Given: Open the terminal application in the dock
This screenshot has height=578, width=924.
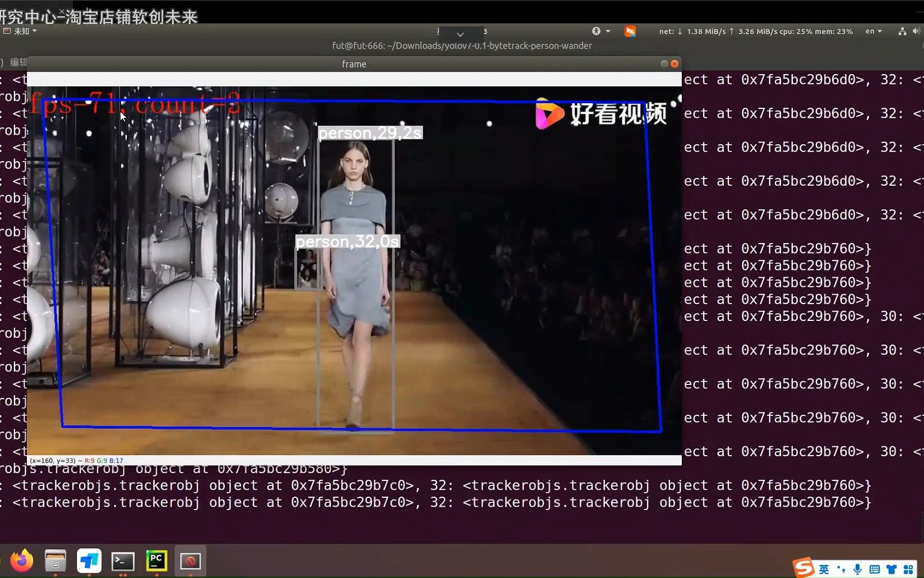Looking at the screenshot, I should point(123,561).
